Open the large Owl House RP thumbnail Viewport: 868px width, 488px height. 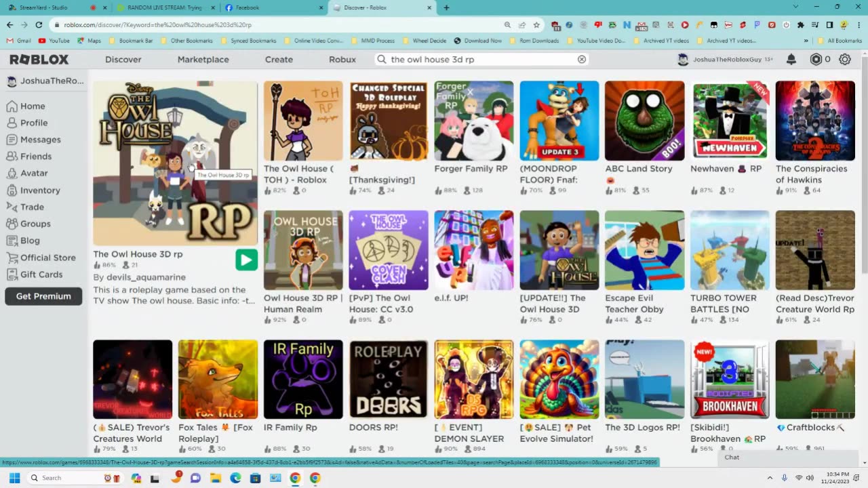pyautogui.click(x=175, y=163)
